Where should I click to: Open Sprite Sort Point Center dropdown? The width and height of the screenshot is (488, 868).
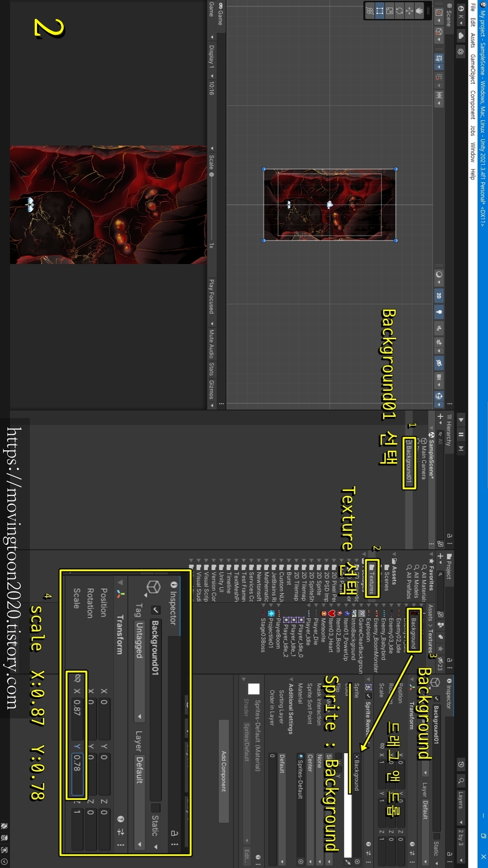[x=310, y=809]
